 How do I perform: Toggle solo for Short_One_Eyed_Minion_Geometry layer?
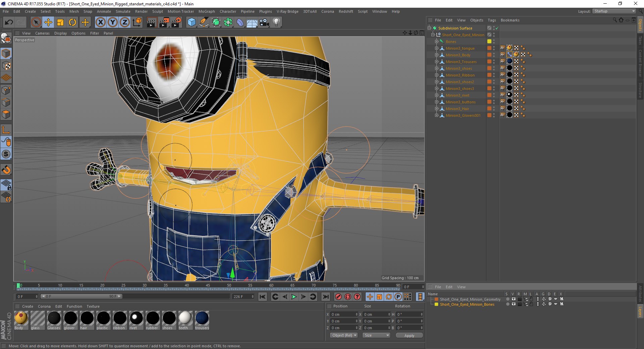coord(507,299)
